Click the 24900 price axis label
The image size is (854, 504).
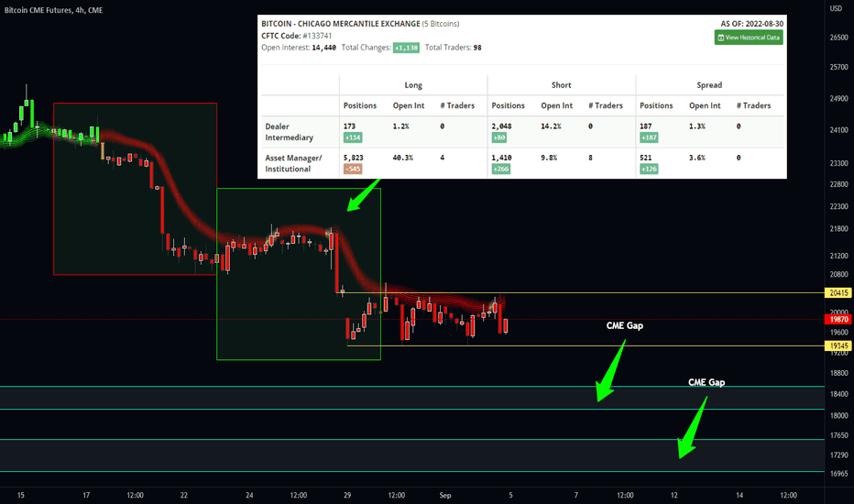[838, 99]
